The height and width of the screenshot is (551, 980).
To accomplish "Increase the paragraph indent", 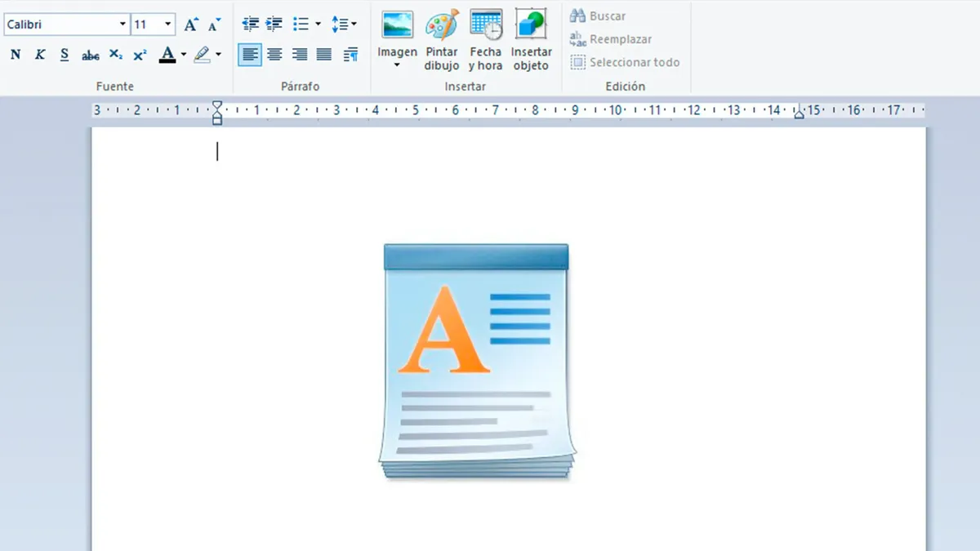I will click(x=274, y=23).
